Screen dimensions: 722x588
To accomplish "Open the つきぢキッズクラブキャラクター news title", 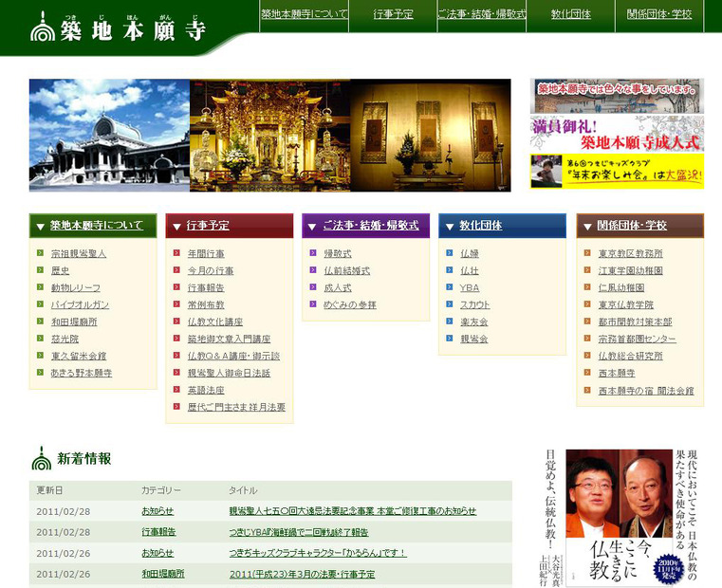I will tap(318, 553).
